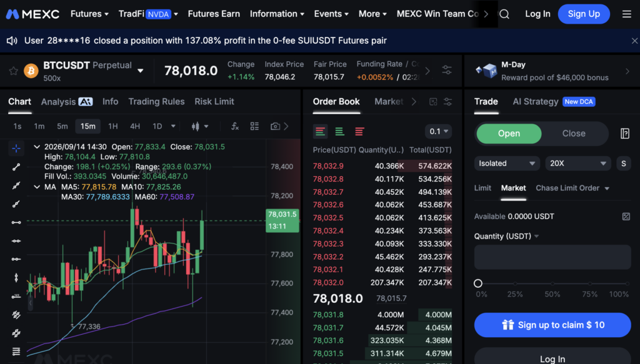Open the futures guide book icon
The height and width of the screenshot is (364, 640).
[x=625, y=134]
